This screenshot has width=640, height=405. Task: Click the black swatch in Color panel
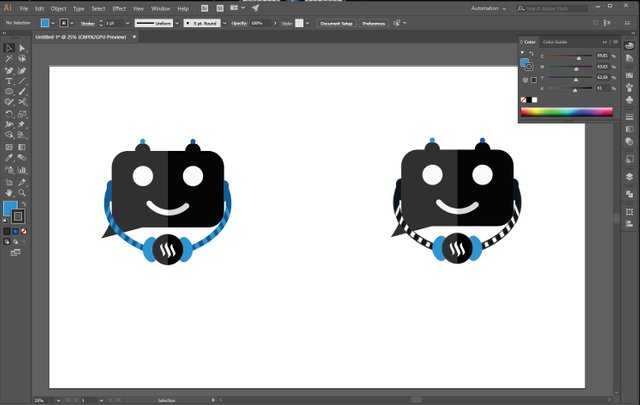(529, 100)
